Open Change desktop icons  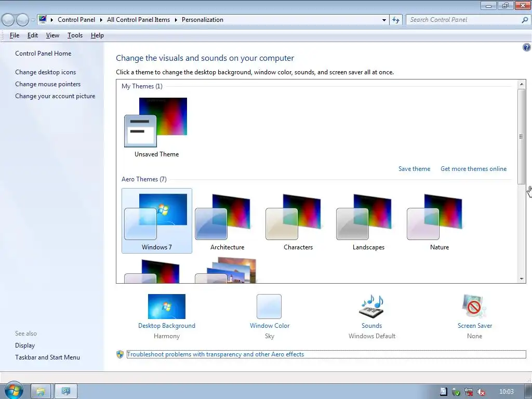pyautogui.click(x=46, y=72)
